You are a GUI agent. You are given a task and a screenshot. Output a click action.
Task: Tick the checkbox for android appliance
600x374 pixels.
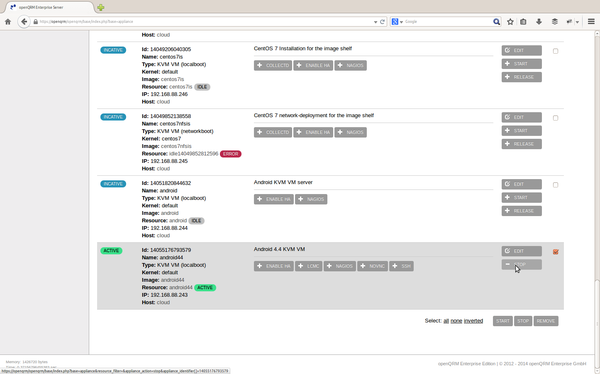tap(555, 185)
